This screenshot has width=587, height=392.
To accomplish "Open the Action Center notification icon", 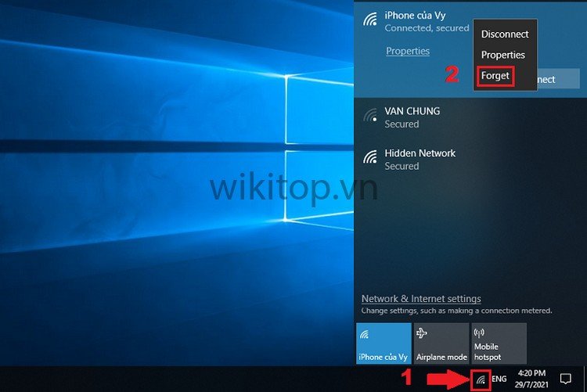I will tap(566, 379).
